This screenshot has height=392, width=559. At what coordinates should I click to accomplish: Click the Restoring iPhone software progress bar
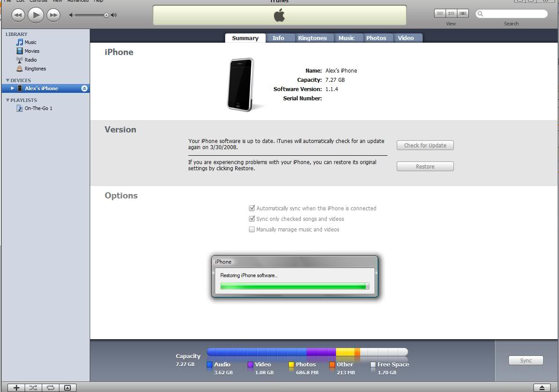coord(294,286)
